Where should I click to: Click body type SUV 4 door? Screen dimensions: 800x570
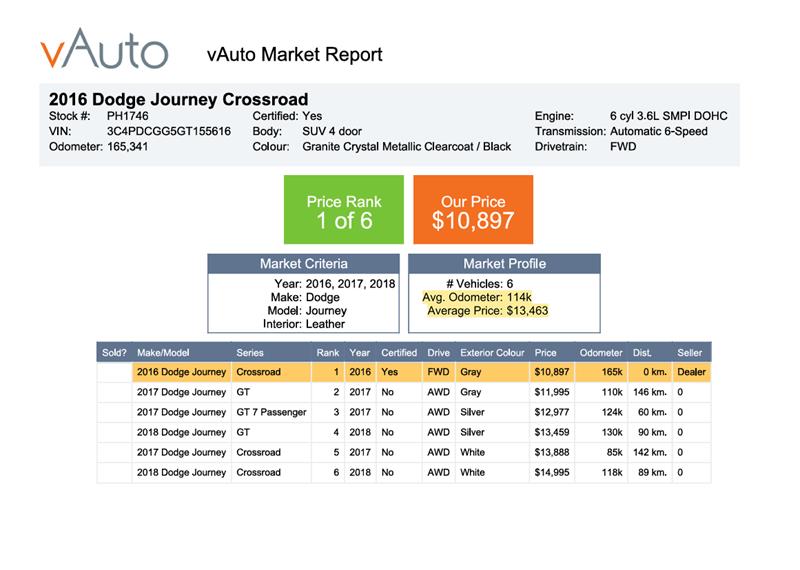pyautogui.click(x=332, y=131)
